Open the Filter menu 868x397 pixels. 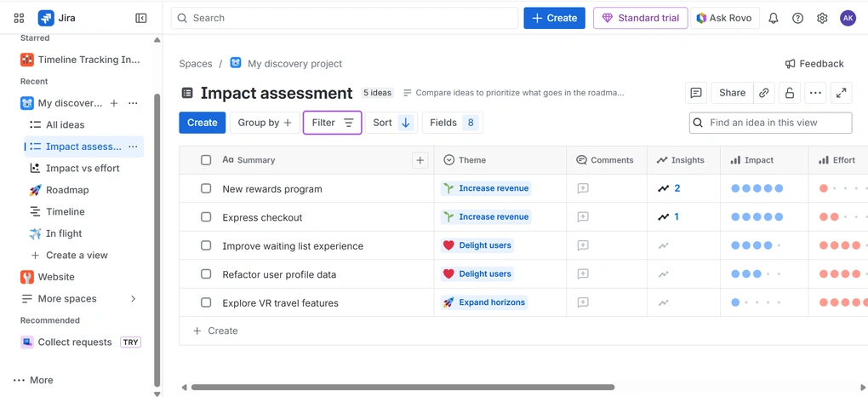[x=333, y=123]
